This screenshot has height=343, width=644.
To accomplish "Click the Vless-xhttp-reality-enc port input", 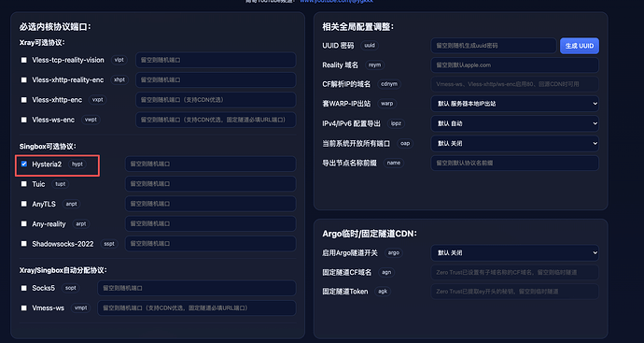I will click(x=216, y=79).
